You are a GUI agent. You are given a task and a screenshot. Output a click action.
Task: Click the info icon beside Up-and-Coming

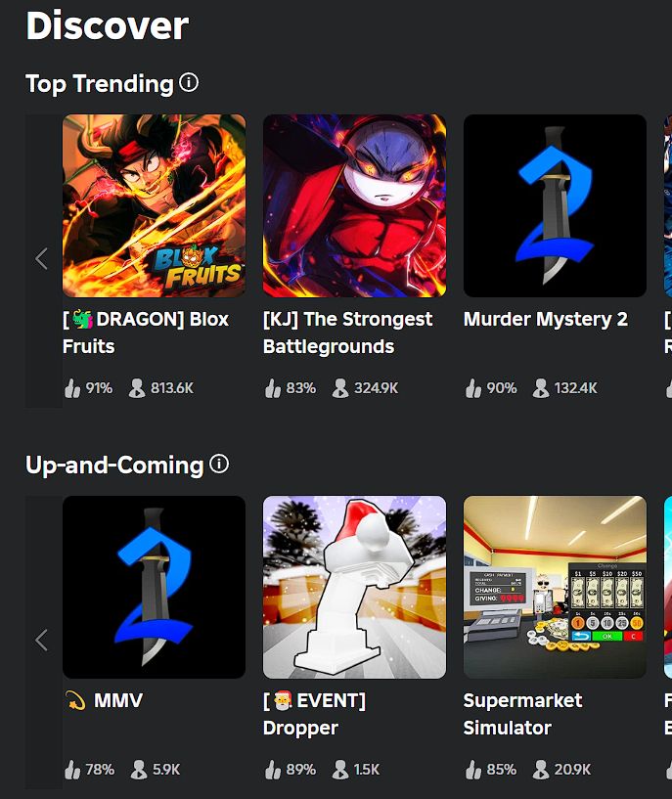pos(219,465)
